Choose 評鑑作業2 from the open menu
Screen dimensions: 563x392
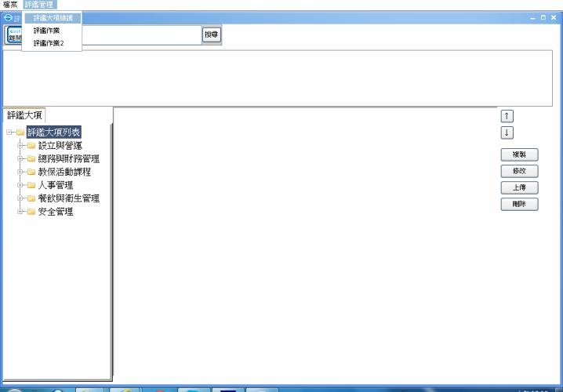49,43
